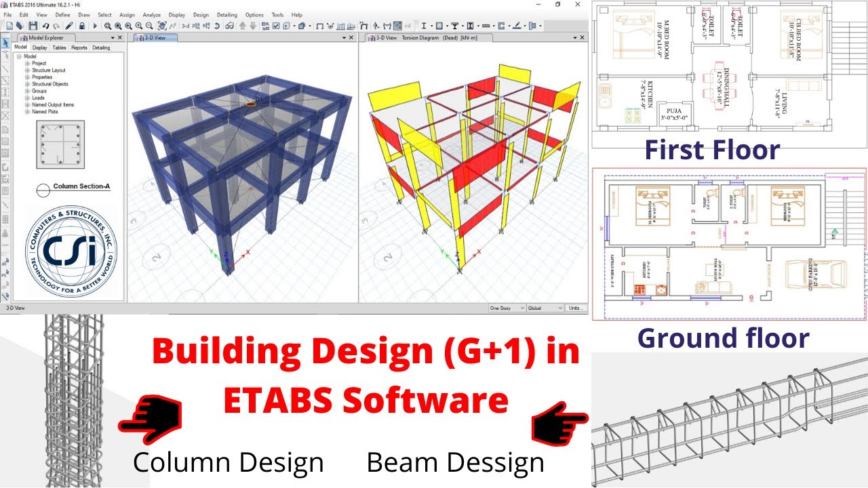Open the Design menu

coord(201,14)
